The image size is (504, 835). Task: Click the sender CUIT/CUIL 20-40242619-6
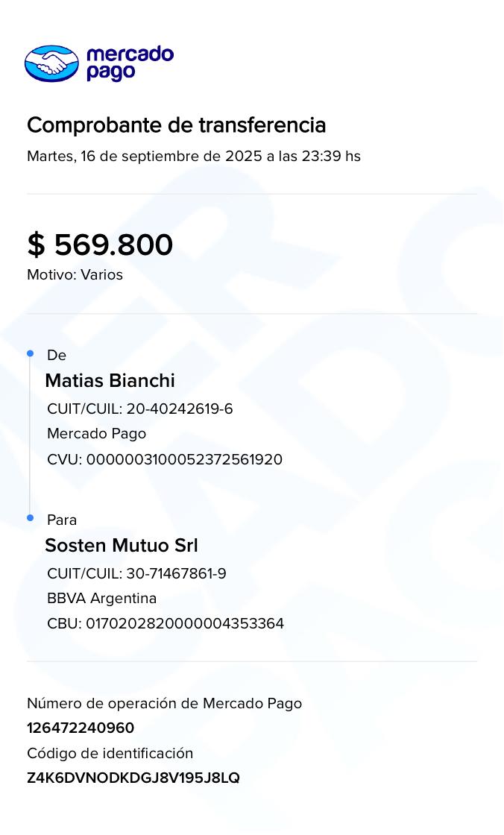140,409
